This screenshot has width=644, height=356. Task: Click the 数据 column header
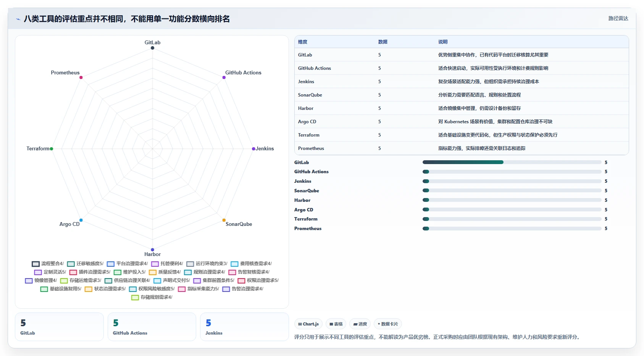383,42
